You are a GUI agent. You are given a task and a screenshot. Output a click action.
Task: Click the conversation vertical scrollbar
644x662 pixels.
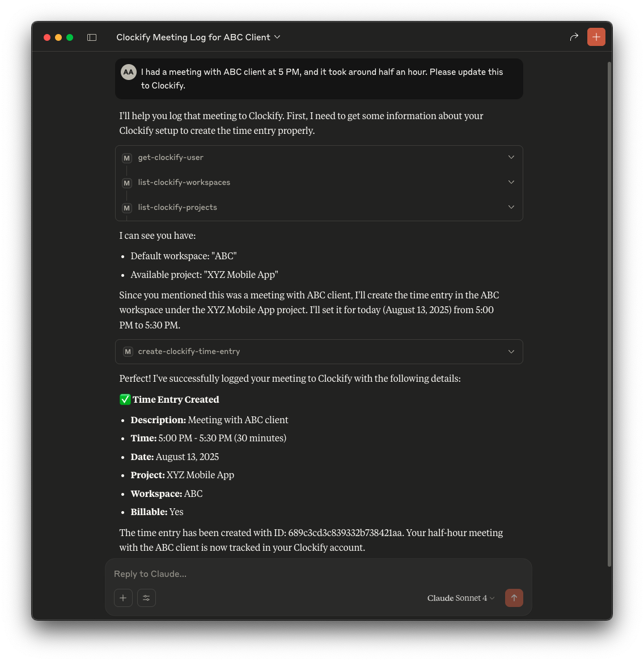pyautogui.click(x=609, y=312)
